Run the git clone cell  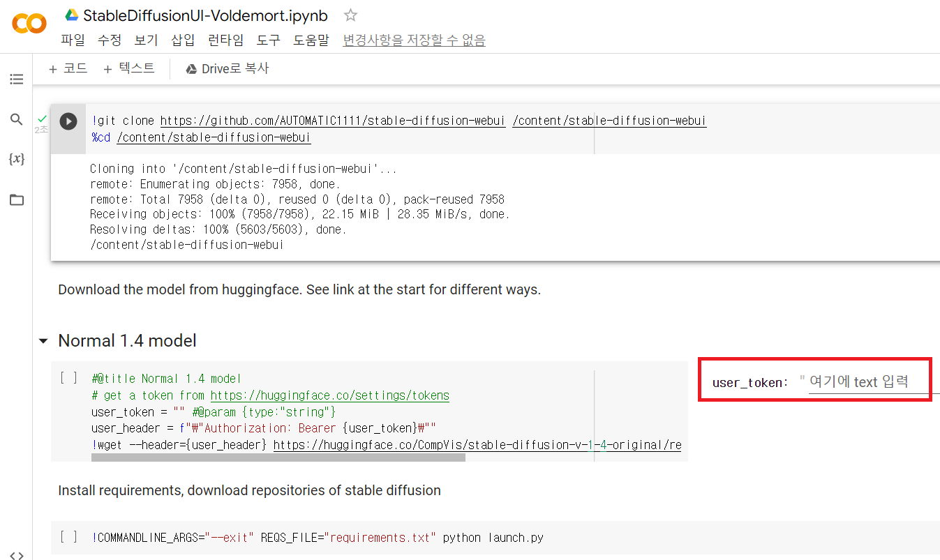coord(68,121)
